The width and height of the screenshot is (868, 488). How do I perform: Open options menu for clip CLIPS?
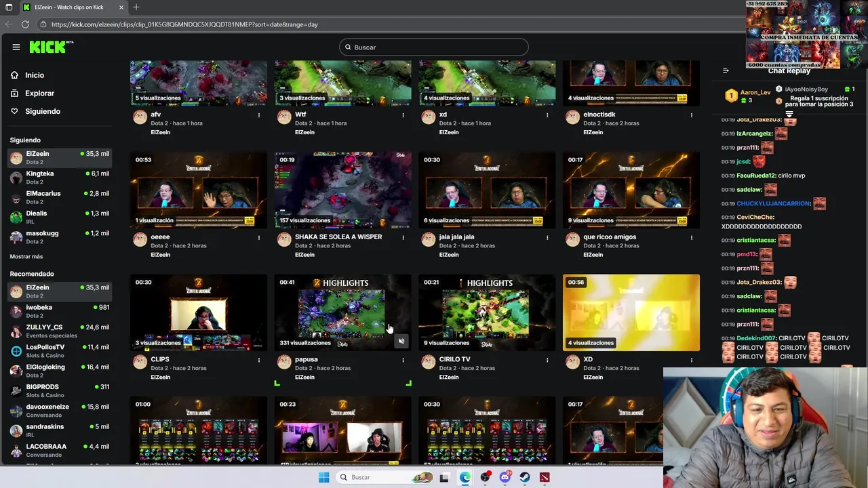[259, 361]
